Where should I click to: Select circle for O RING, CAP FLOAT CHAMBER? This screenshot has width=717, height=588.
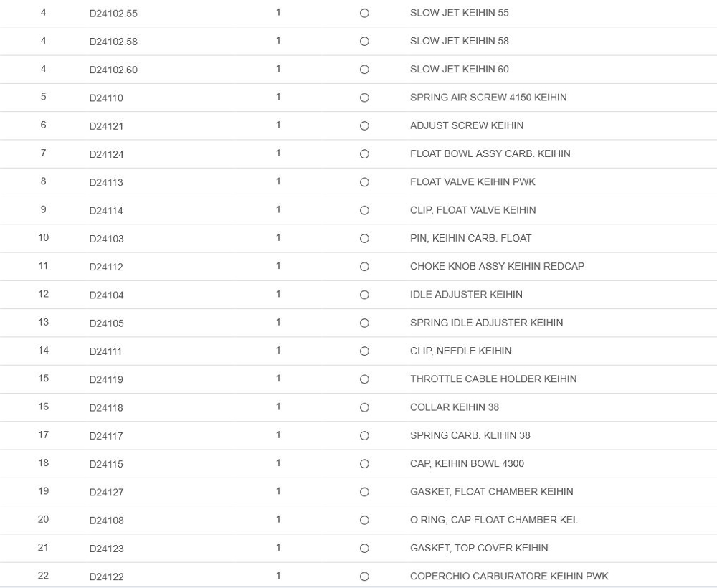pos(364,520)
